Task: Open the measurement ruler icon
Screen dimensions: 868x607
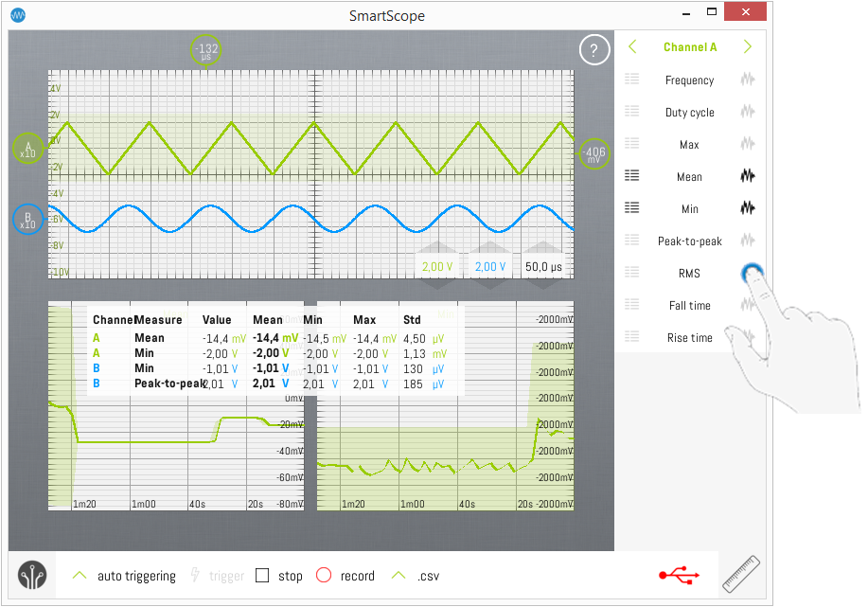Action: click(x=740, y=574)
